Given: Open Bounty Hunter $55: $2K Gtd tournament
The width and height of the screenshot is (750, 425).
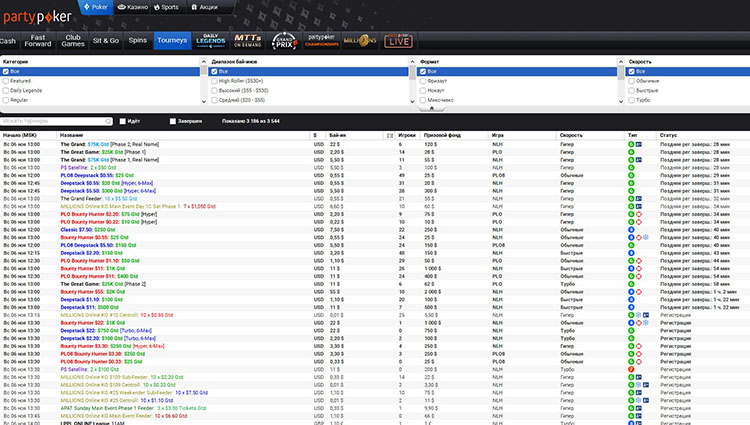Looking at the screenshot, I should [92, 292].
